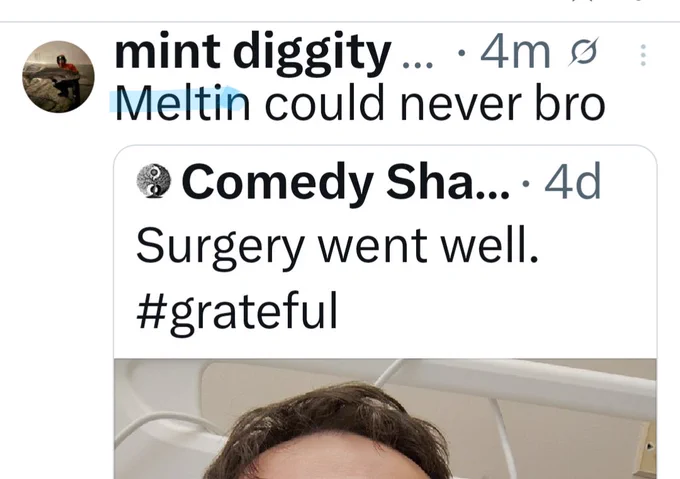Select the highlighted word "Meltin"
The height and width of the screenshot is (479, 680).
coord(182,104)
